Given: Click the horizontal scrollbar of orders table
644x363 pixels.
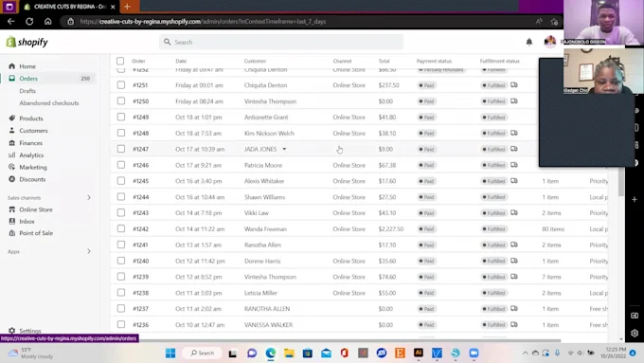Looking at the screenshot, I should click(x=335, y=340).
